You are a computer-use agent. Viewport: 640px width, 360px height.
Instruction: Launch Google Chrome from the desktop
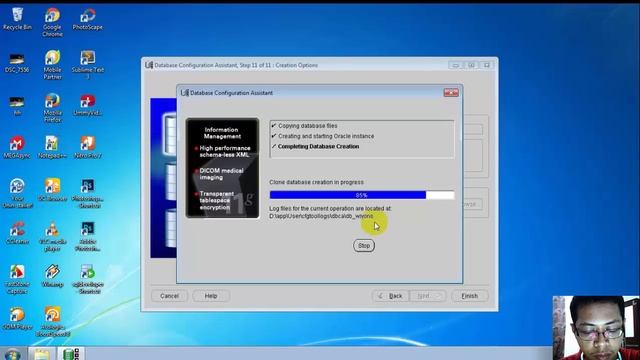point(52,22)
